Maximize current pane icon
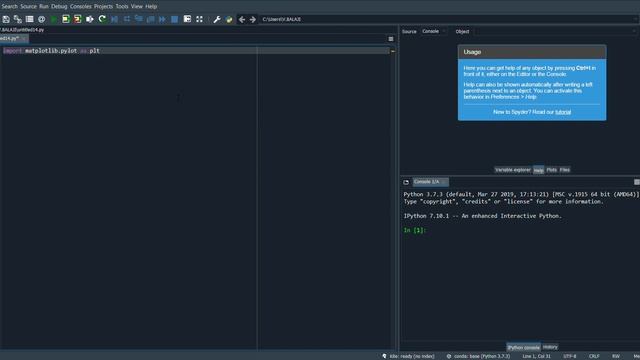Image resolution: width=640 pixels, height=360 pixels. tap(187, 19)
